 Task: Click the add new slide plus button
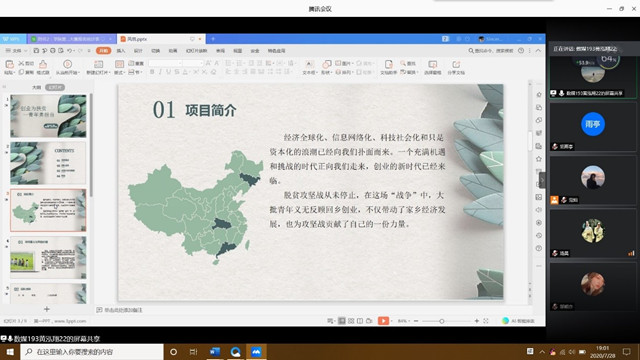point(47,309)
